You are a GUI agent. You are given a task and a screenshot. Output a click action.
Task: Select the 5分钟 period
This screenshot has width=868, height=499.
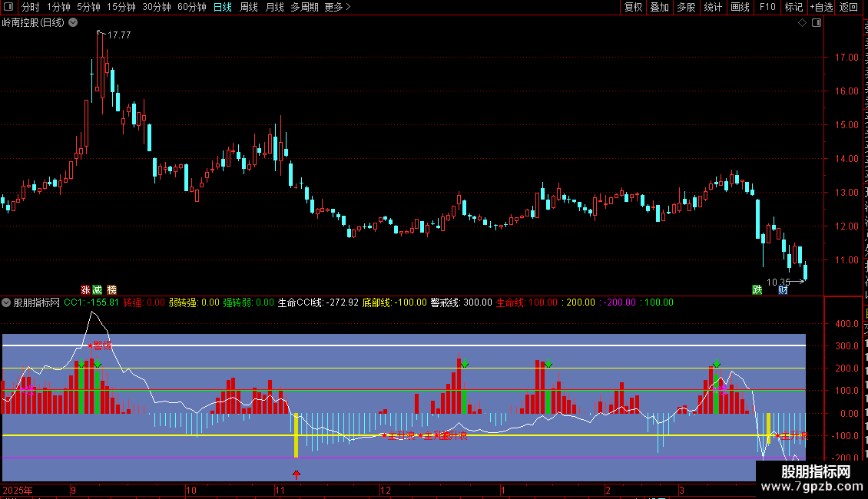pyautogui.click(x=88, y=7)
